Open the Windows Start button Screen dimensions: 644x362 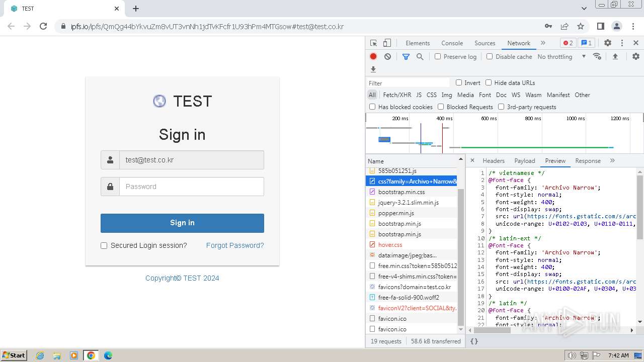14,355
